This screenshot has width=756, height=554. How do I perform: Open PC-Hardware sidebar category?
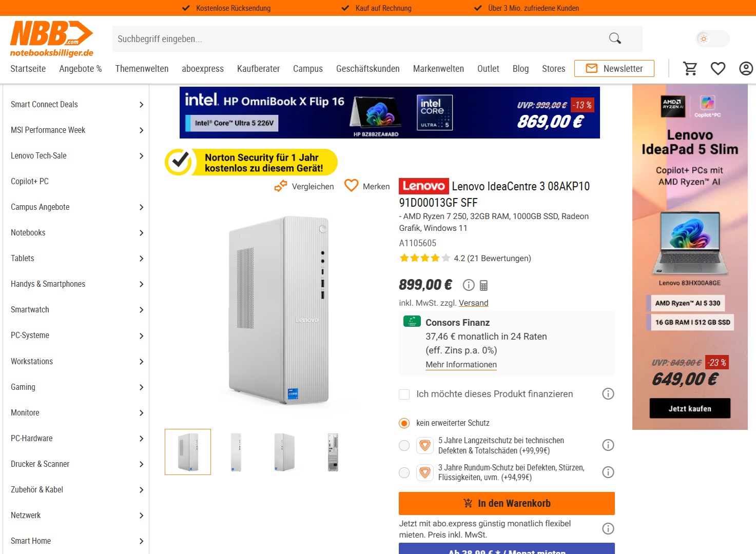(32, 439)
